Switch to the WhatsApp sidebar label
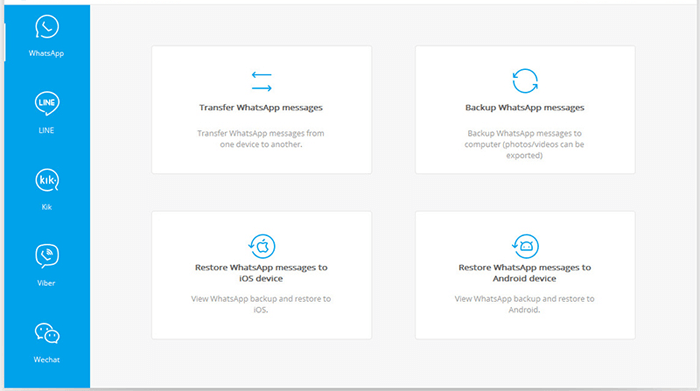 click(x=46, y=53)
